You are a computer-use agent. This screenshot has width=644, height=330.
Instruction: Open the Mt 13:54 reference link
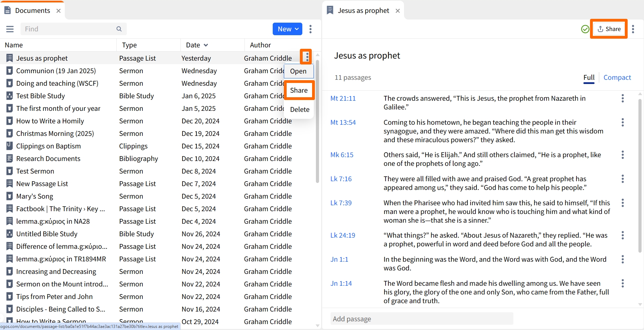tap(343, 122)
